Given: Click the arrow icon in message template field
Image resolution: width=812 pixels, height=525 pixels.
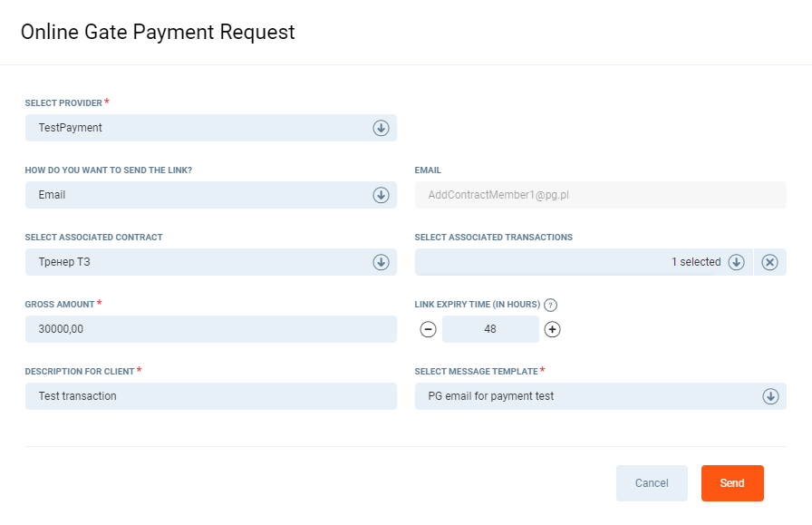Looking at the screenshot, I should (770, 396).
